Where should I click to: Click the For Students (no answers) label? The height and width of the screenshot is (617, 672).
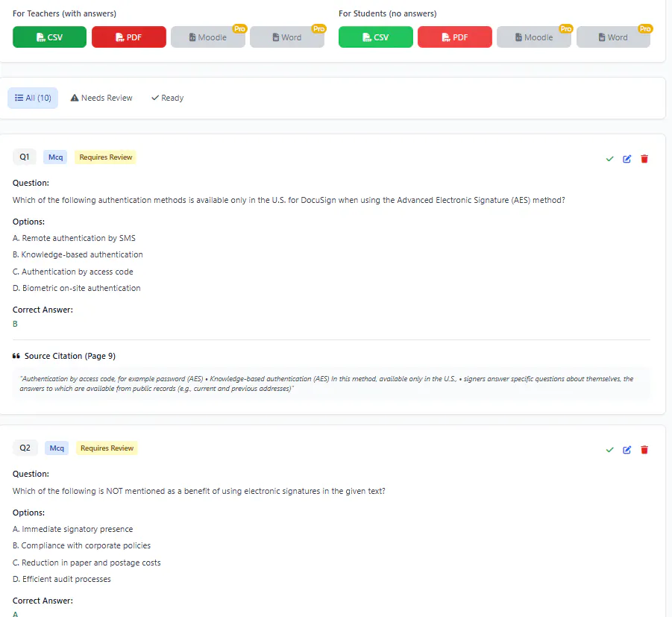(387, 13)
